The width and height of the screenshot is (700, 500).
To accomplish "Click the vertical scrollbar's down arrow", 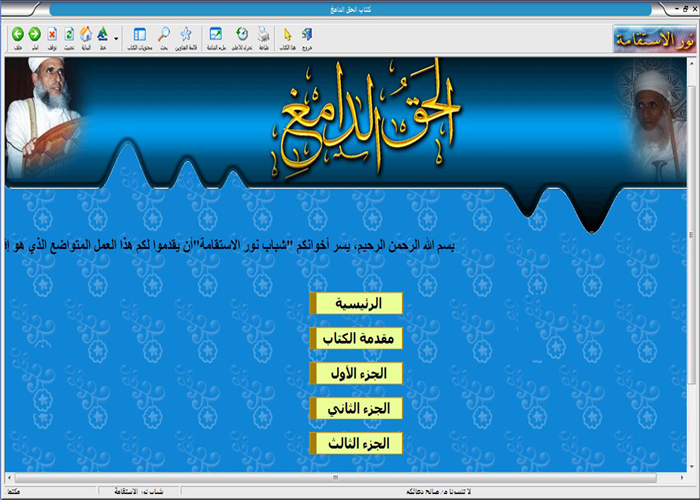I will [692, 467].
